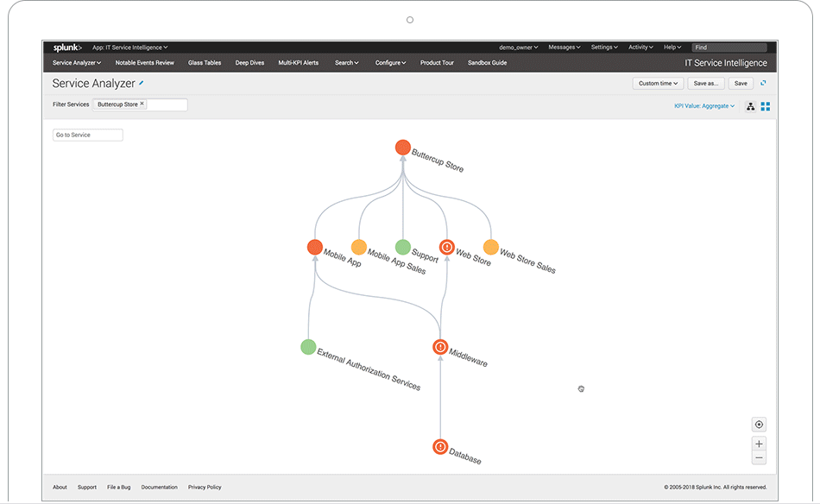The image size is (820, 504).
Task: Click the Save as... button
Action: pyautogui.click(x=706, y=83)
